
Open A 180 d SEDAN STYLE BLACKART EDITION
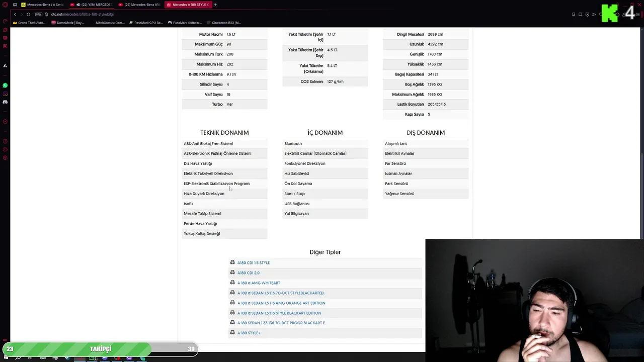(x=279, y=313)
